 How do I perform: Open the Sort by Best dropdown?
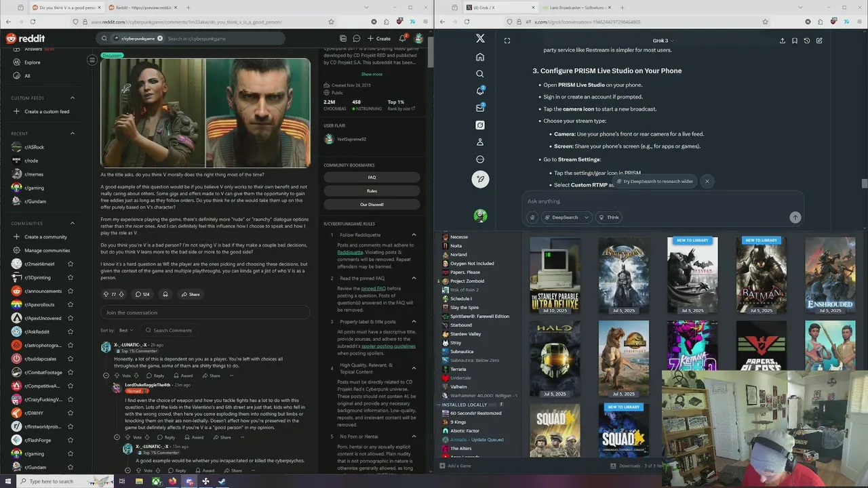[126, 330]
